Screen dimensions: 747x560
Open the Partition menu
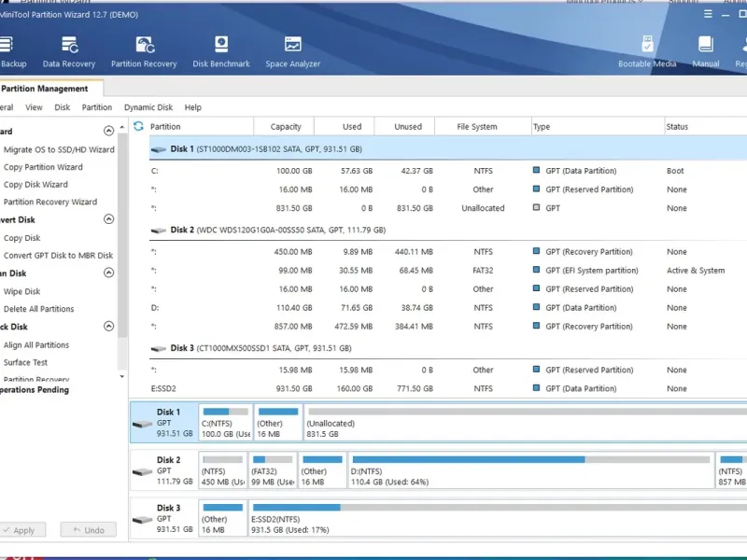pos(97,107)
